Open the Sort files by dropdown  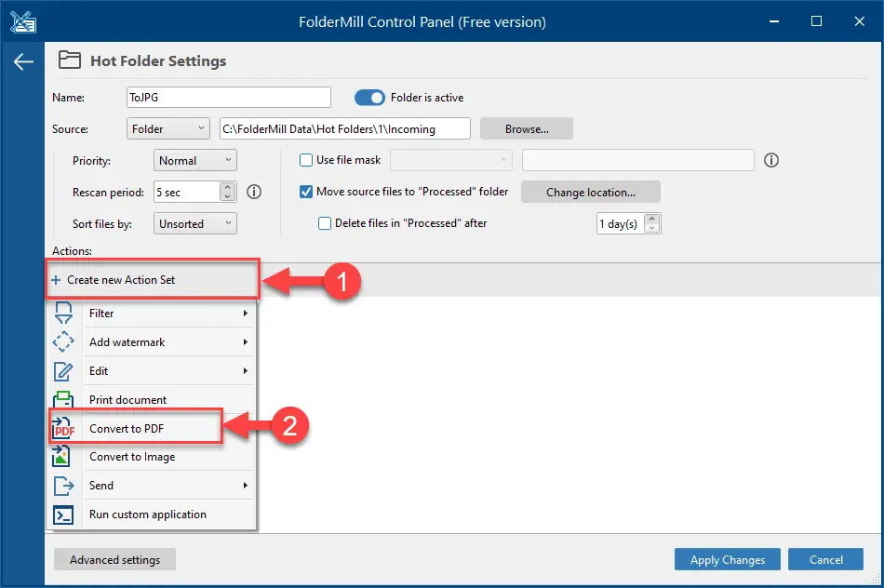(195, 224)
